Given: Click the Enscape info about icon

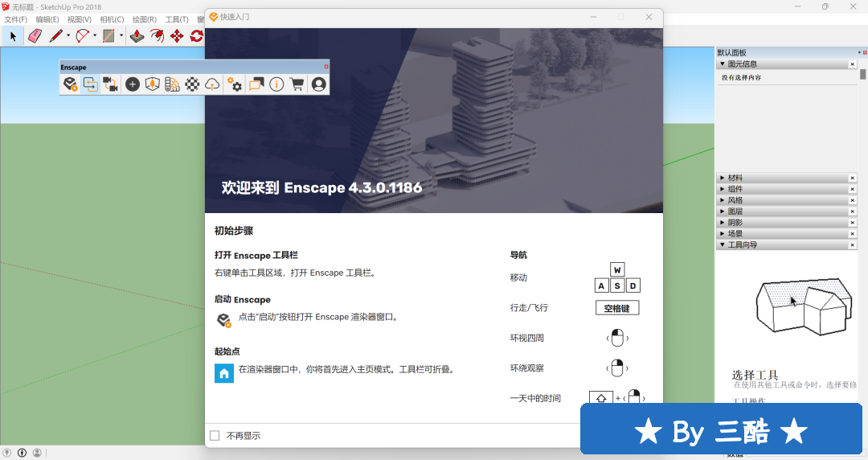Looking at the screenshot, I should coord(276,84).
